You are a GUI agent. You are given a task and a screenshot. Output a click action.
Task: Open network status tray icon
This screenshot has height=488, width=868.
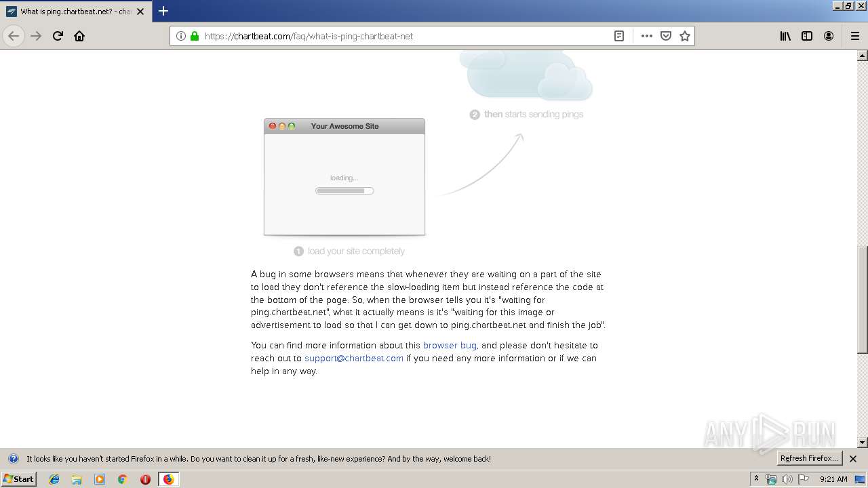(770, 479)
